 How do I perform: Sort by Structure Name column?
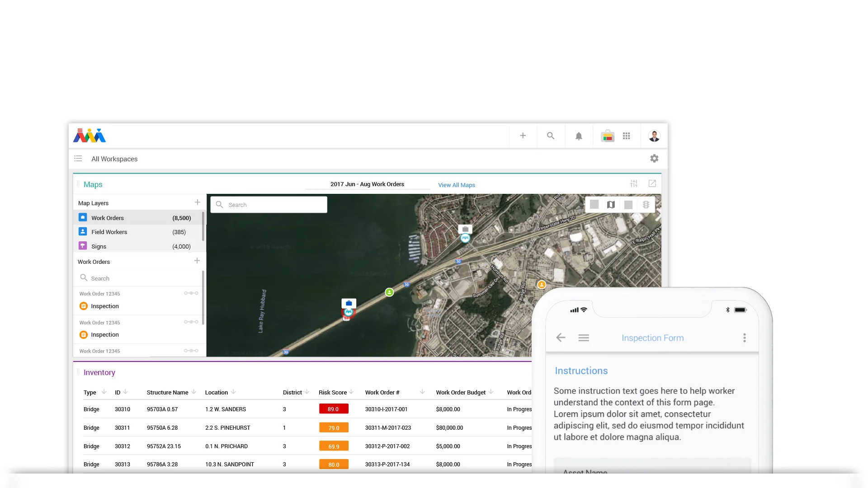(x=193, y=392)
